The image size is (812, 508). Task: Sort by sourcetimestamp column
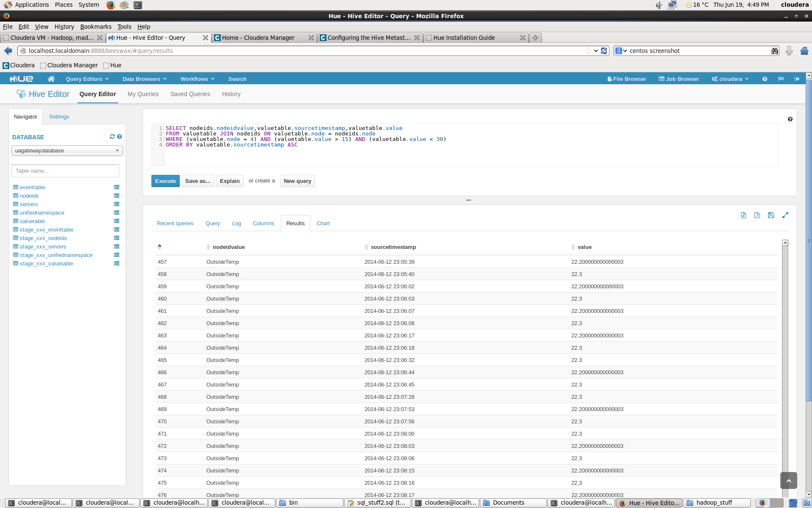tap(393, 247)
